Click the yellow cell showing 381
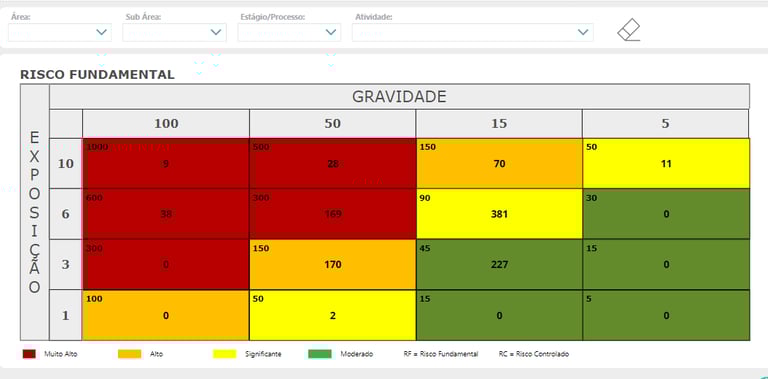Viewport: 768px width, 379px height. pyautogui.click(x=499, y=214)
